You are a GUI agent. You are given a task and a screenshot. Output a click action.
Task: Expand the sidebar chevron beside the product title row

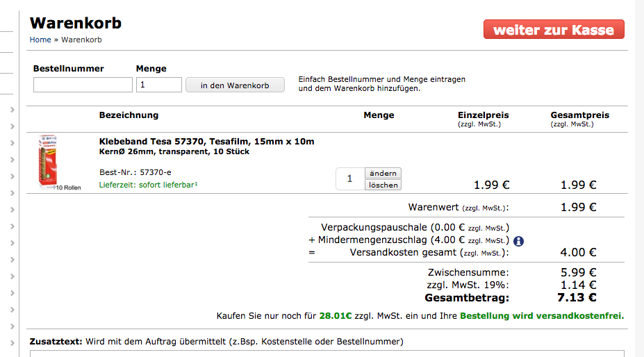point(13,143)
